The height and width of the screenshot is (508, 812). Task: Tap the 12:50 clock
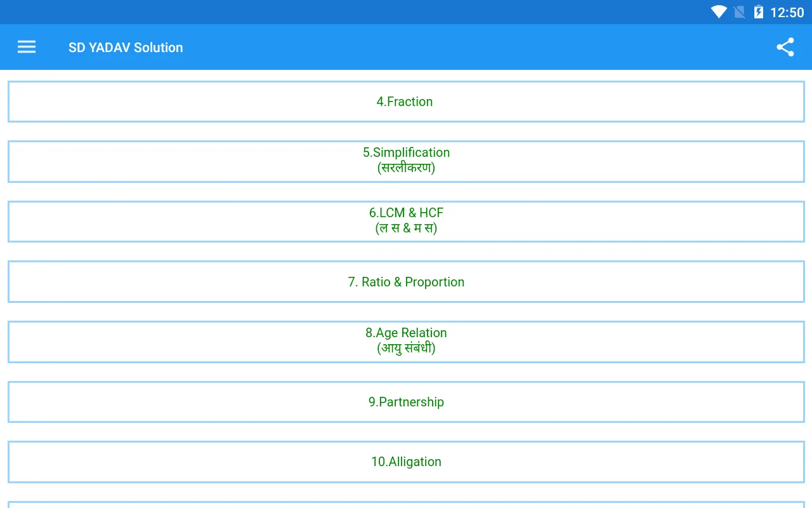787,13
